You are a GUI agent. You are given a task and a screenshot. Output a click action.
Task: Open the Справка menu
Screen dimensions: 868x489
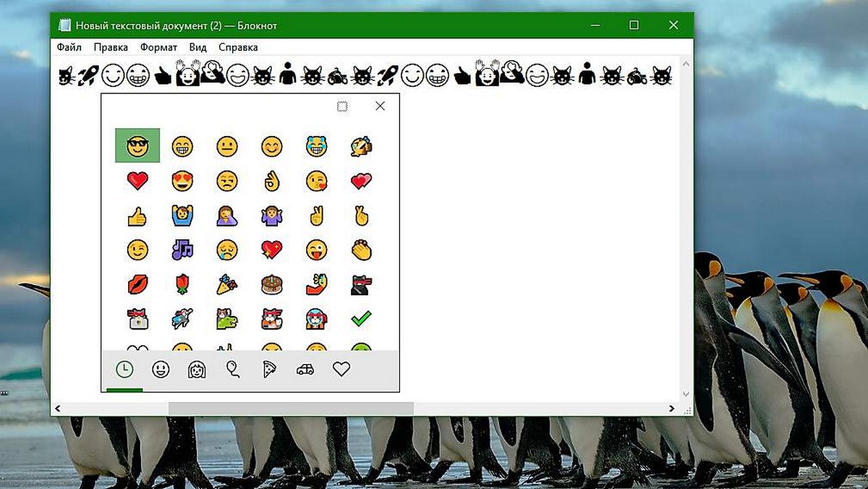pos(237,48)
